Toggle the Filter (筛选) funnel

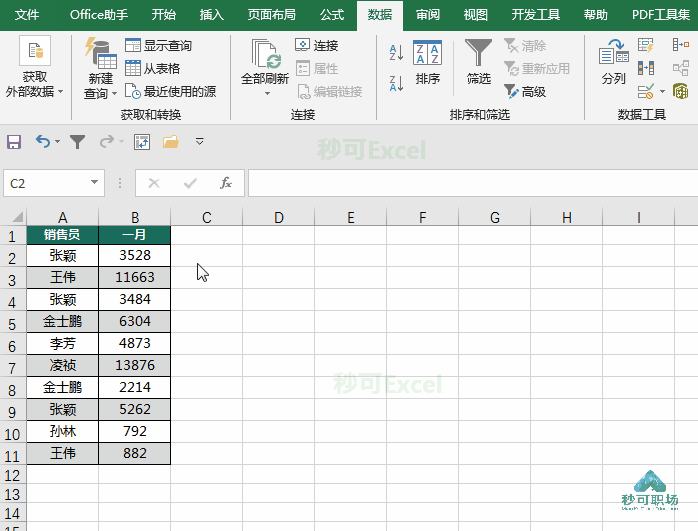(479, 62)
